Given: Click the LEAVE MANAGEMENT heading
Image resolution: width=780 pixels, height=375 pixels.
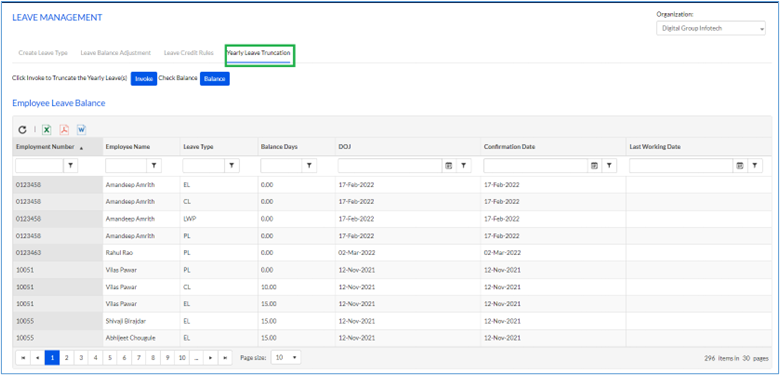Looking at the screenshot, I should point(57,17).
